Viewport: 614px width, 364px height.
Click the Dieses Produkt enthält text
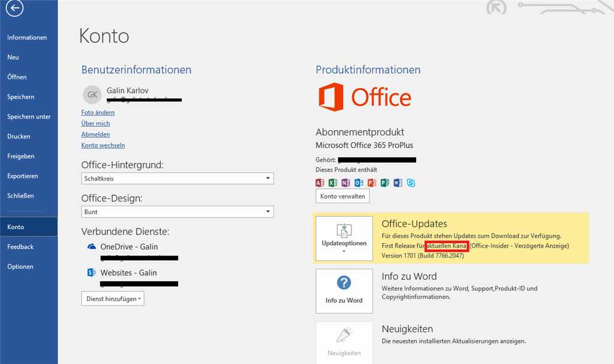(347, 170)
